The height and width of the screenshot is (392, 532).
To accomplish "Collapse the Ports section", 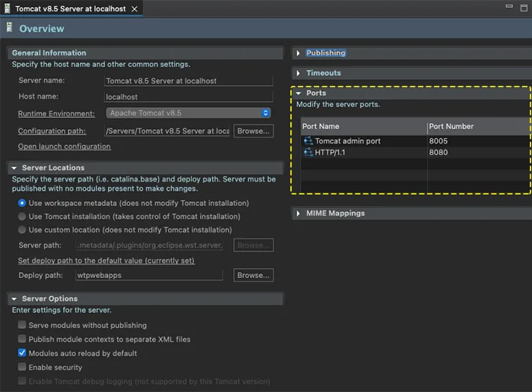I will [x=298, y=93].
